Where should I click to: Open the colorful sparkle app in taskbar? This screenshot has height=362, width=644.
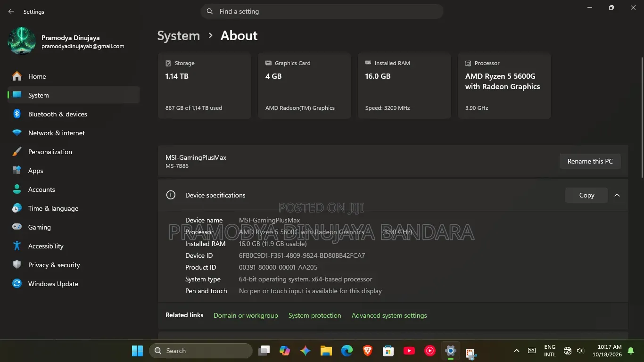coord(305,351)
